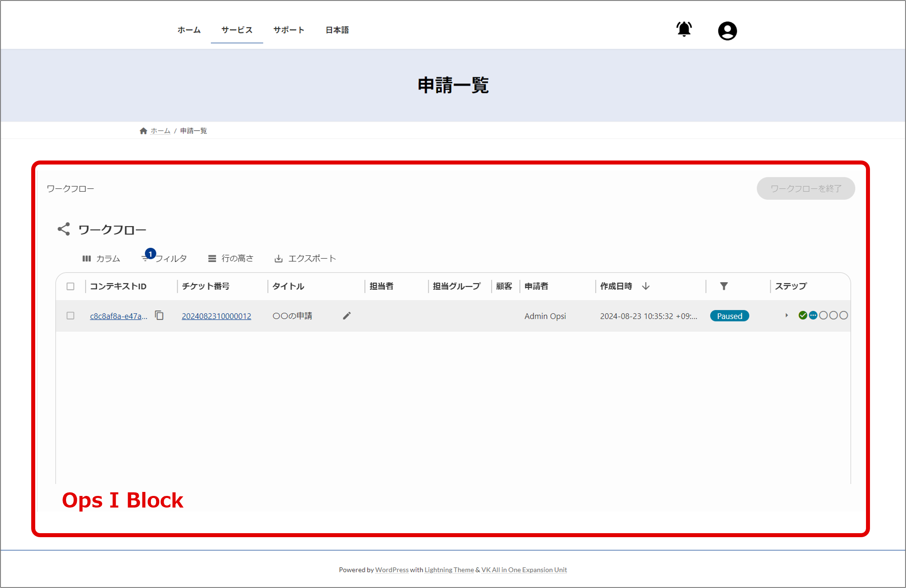The height and width of the screenshot is (588, 906).
Task: Click the workflow share icon
Action: (x=64, y=229)
